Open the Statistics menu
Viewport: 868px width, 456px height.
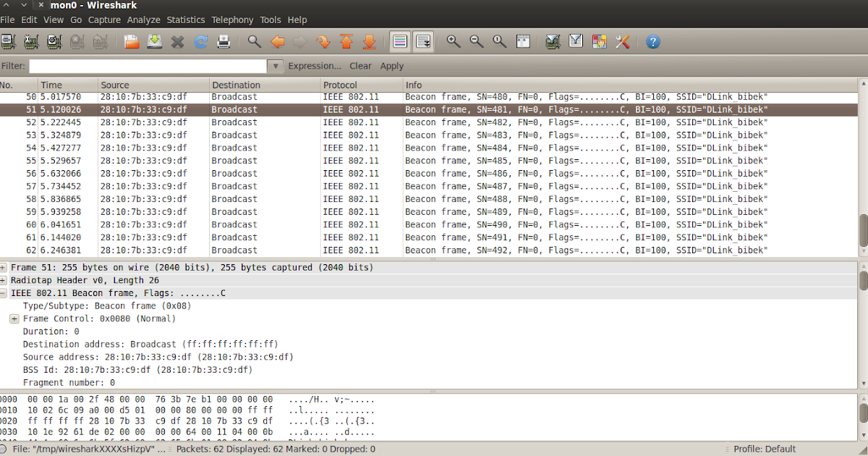click(186, 20)
